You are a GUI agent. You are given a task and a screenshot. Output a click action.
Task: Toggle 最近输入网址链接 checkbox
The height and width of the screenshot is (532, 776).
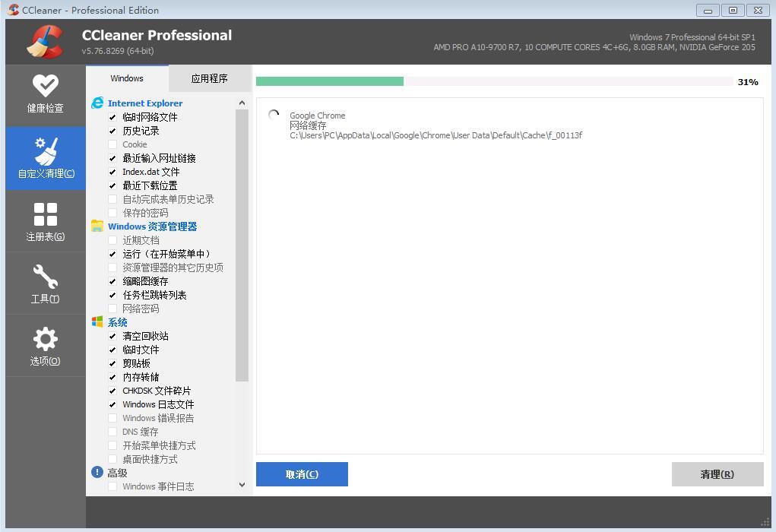(112, 158)
